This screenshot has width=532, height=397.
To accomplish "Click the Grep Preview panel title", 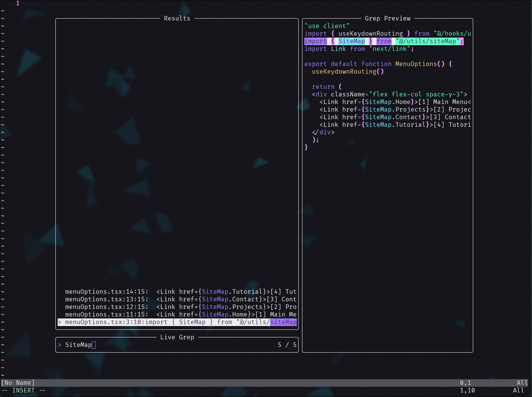I will coord(387,18).
